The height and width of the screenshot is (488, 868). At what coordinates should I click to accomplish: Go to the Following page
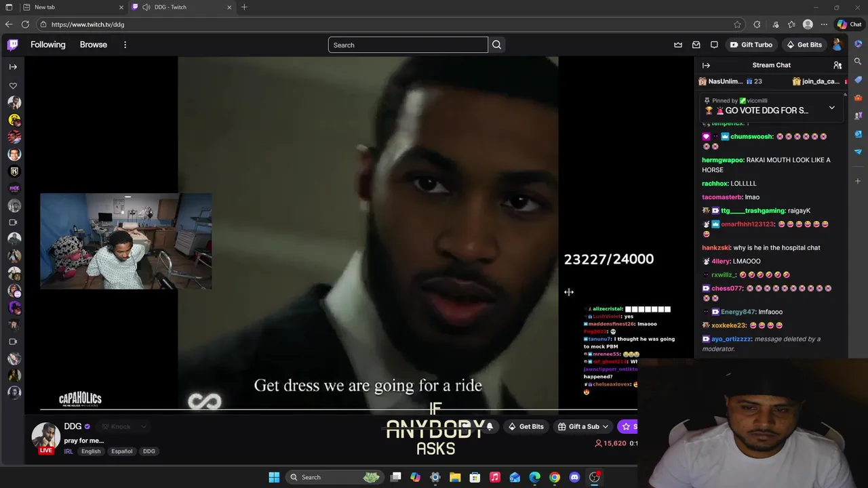click(48, 45)
